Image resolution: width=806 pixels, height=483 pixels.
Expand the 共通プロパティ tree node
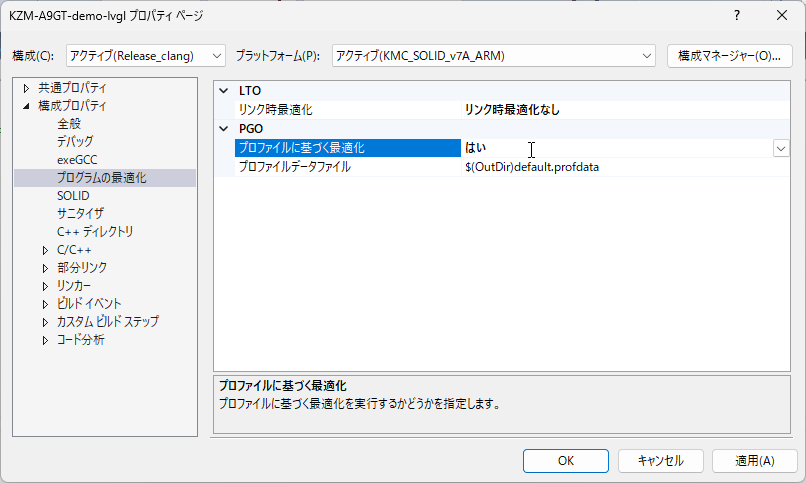point(26,88)
